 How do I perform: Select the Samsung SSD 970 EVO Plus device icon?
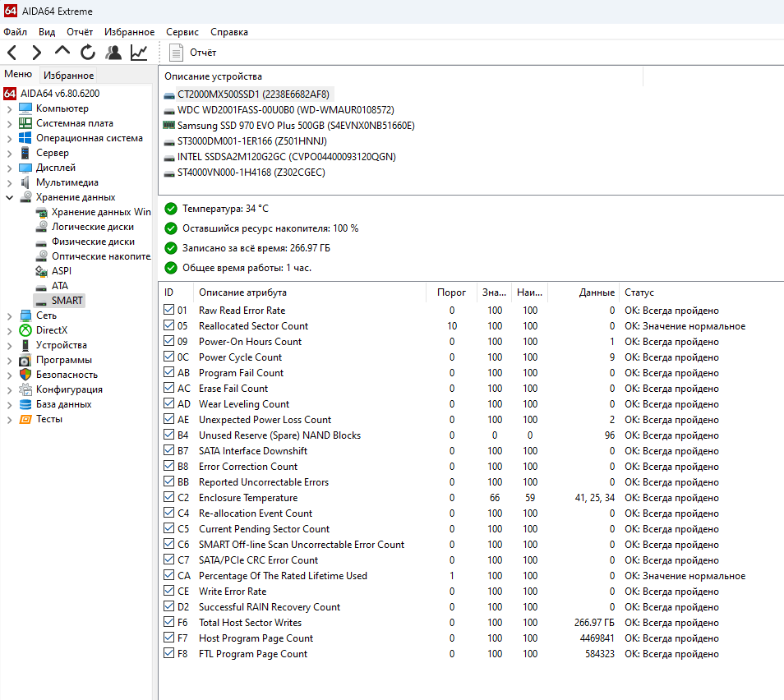[169, 125]
